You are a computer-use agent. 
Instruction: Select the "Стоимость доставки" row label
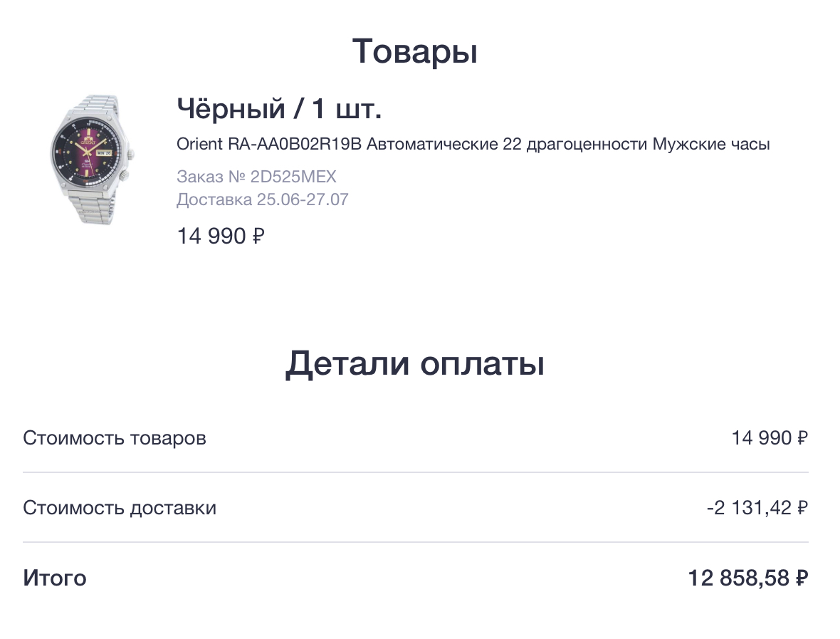point(120,508)
